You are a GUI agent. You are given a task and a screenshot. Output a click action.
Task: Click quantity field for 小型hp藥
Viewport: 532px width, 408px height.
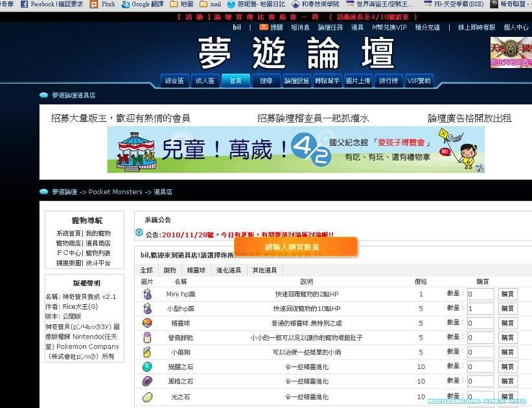[x=480, y=309]
